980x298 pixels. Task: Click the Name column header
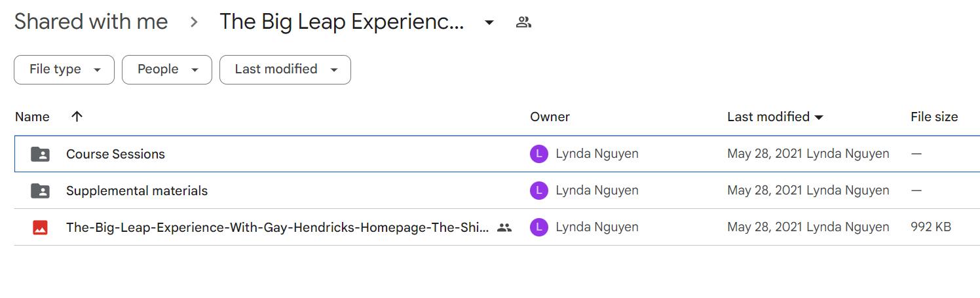(32, 117)
